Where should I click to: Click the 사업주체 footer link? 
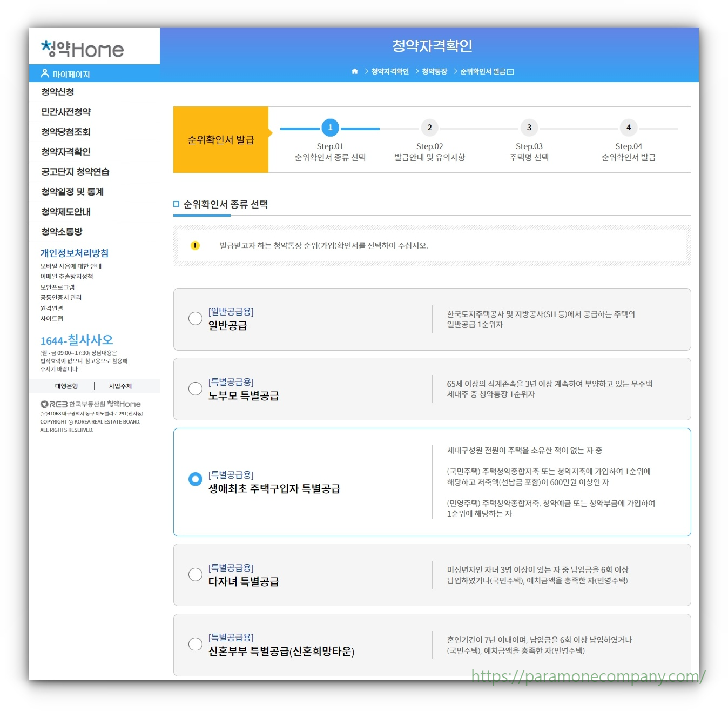click(x=120, y=386)
